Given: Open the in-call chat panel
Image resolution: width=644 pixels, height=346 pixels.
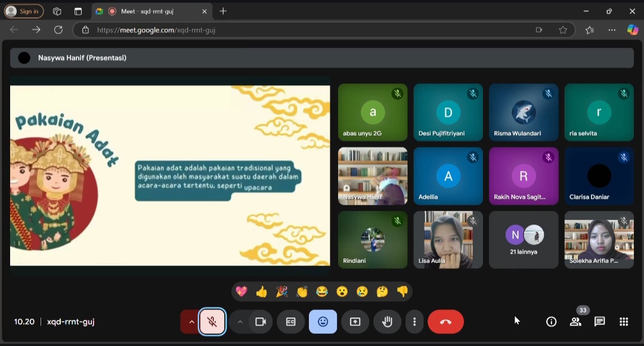Looking at the screenshot, I should tap(599, 322).
